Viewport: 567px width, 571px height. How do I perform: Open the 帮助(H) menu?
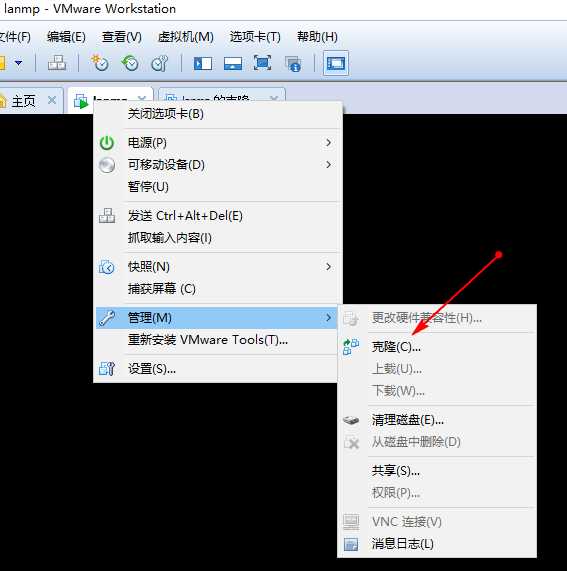point(317,37)
